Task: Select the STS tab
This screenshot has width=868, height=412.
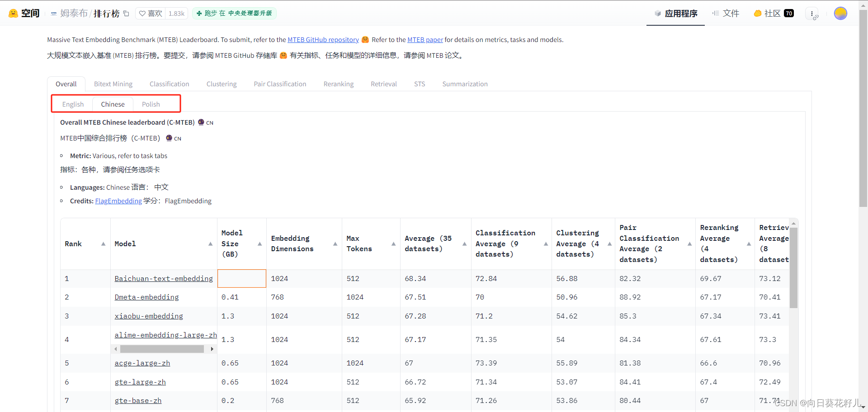Action: pos(420,84)
